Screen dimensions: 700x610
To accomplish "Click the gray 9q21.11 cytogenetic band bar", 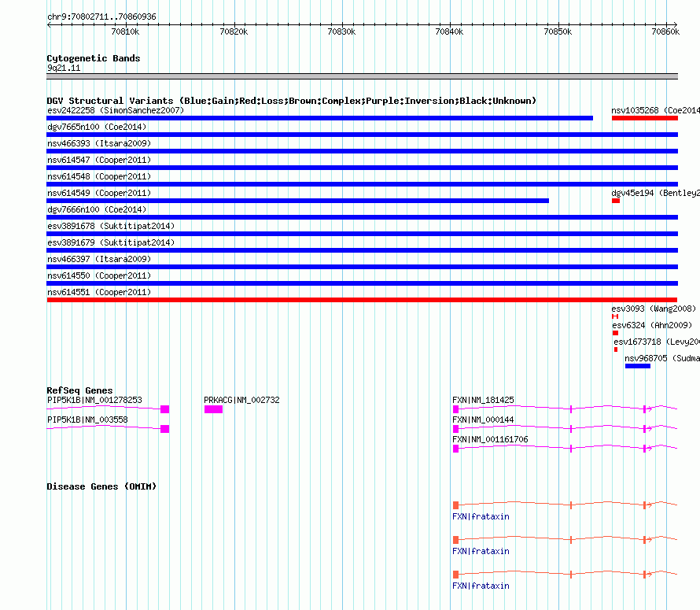I will pos(362,76).
